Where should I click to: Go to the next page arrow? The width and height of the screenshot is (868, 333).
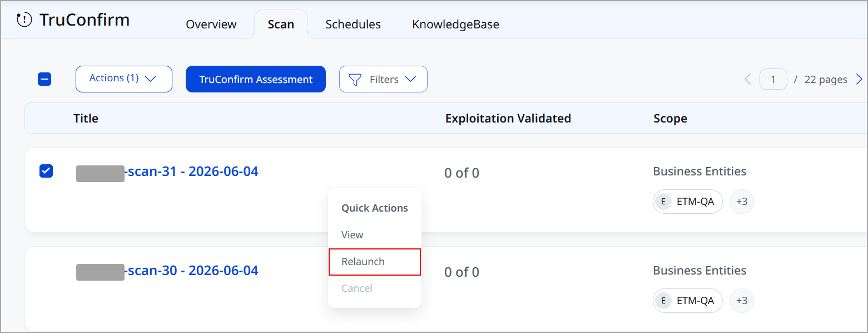(x=859, y=79)
